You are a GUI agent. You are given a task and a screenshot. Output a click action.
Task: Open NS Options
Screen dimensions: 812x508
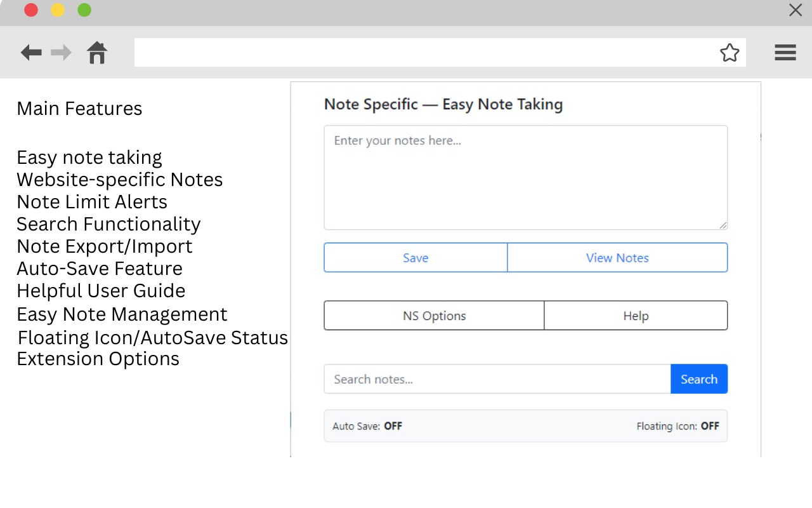[435, 316]
